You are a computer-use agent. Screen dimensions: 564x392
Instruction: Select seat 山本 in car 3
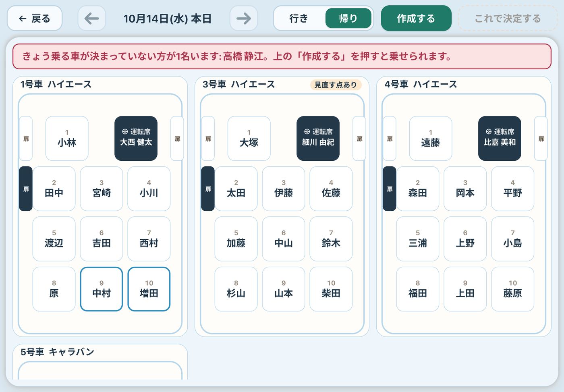284,289
